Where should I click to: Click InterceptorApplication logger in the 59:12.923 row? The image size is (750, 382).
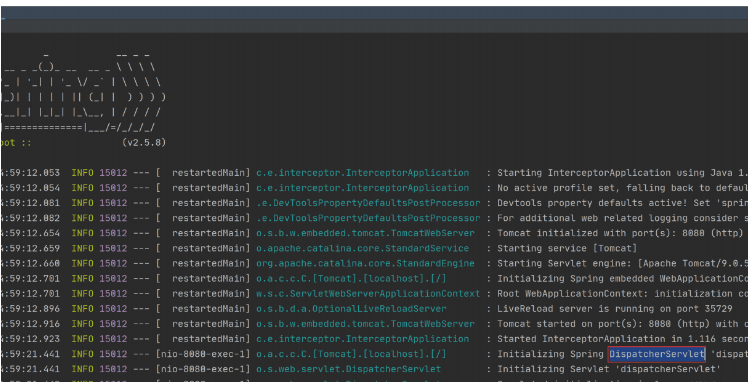tap(363, 339)
